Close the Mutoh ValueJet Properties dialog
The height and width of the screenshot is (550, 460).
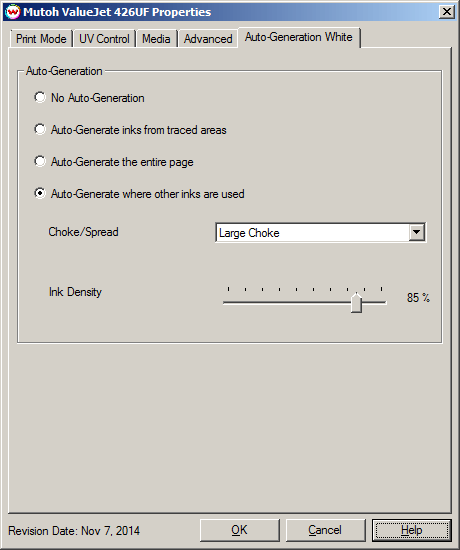446,12
